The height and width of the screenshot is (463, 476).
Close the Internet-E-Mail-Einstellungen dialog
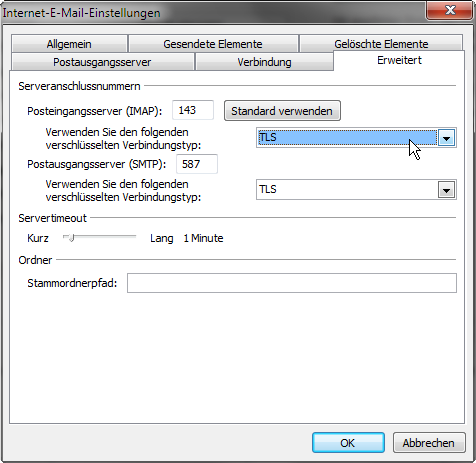pos(450,10)
